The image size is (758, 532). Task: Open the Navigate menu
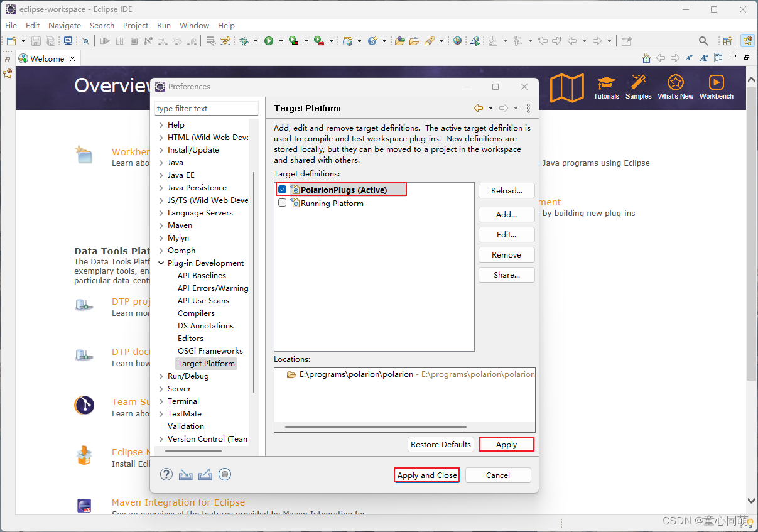(x=65, y=25)
